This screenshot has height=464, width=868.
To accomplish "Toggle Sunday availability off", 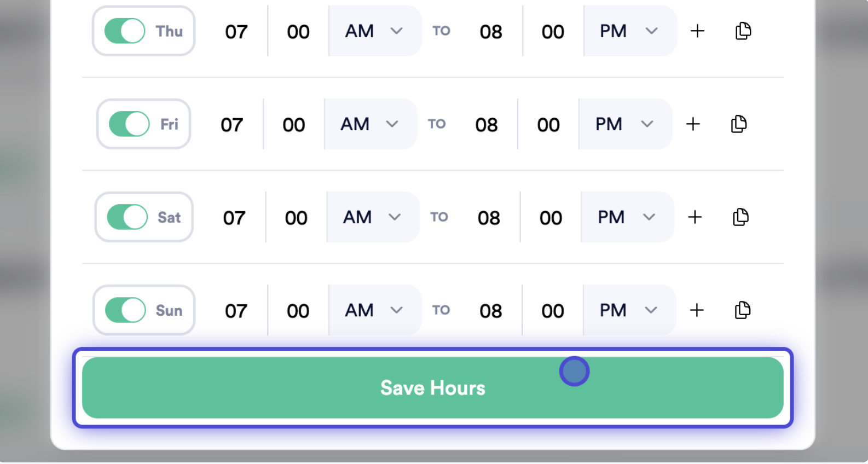I will coord(125,310).
